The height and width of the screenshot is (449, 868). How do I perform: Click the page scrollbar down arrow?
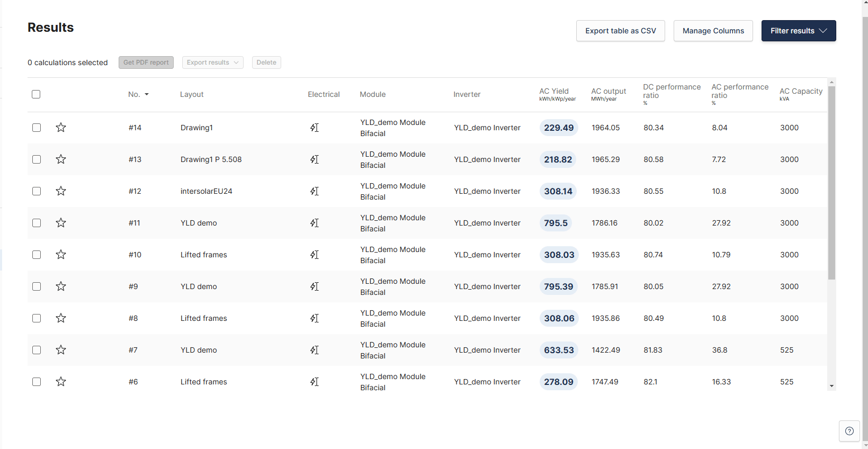pyautogui.click(x=865, y=445)
